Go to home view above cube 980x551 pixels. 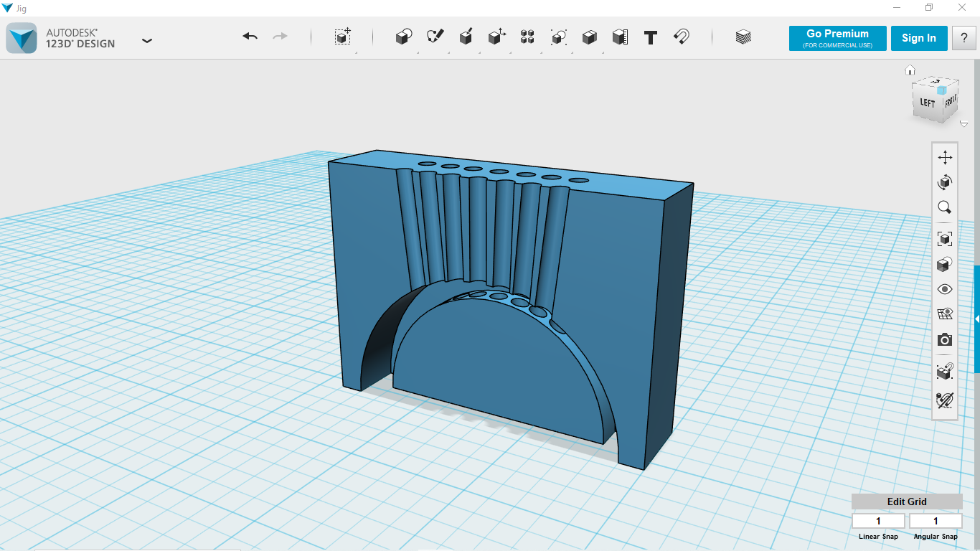[910, 70]
